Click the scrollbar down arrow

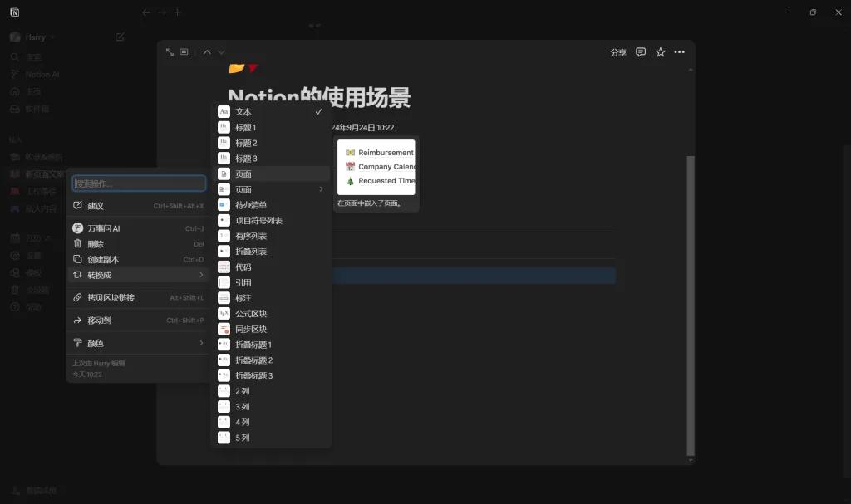[x=691, y=461]
